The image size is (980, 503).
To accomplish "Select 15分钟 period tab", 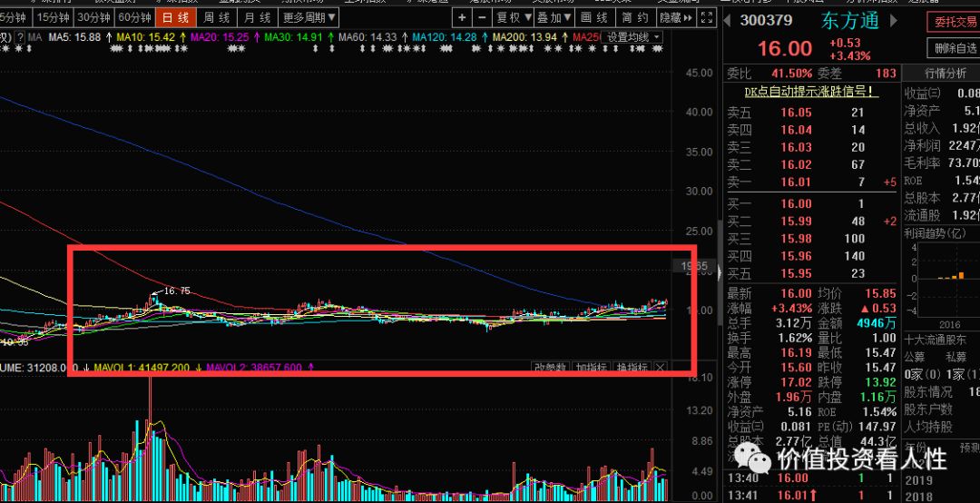I will (53, 17).
